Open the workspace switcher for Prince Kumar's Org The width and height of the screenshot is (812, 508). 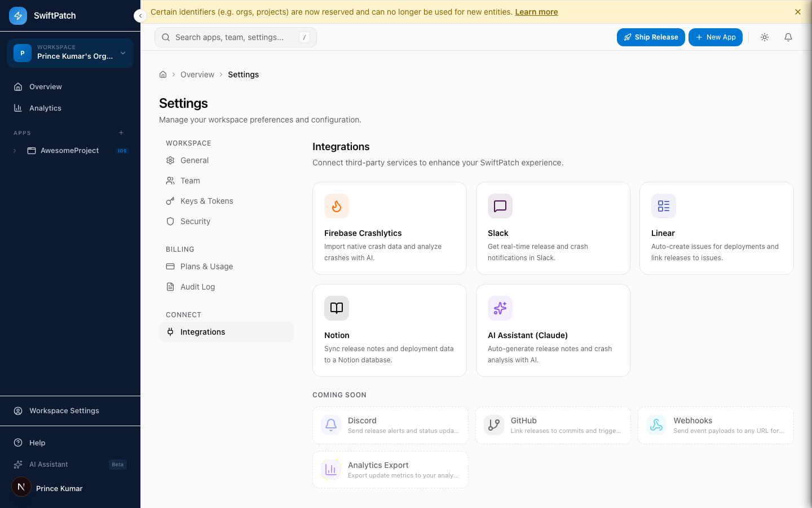(x=69, y=52)
